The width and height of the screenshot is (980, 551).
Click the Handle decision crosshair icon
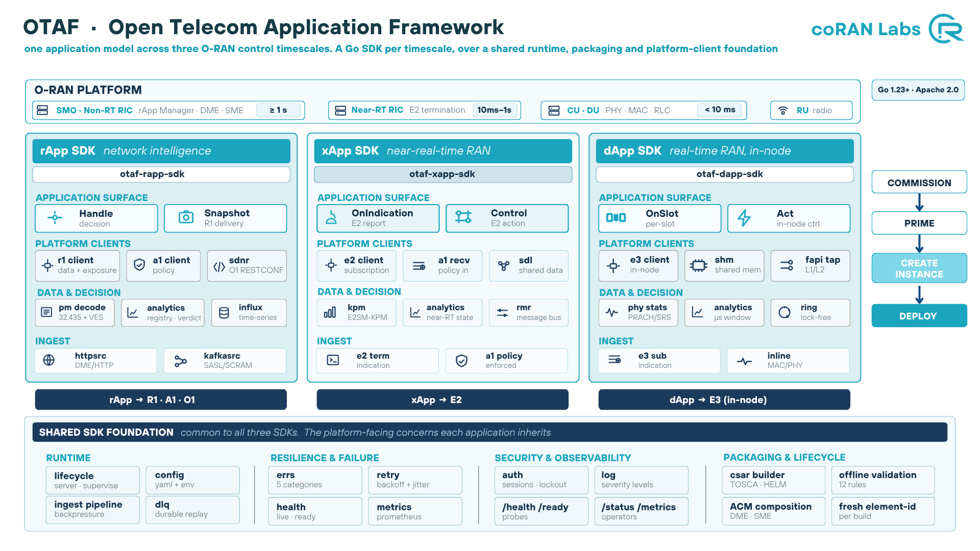click(55, 218)
